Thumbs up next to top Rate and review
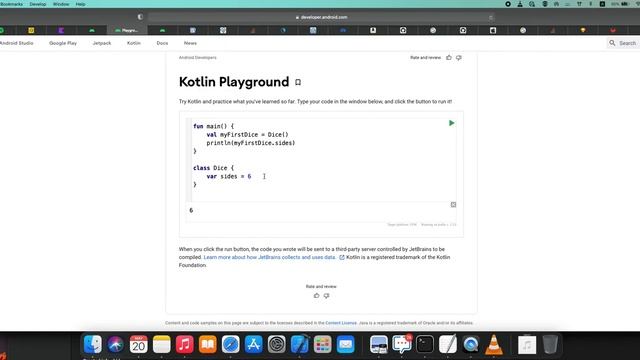This screenshot has width=640, height=360. coord(449,58)
